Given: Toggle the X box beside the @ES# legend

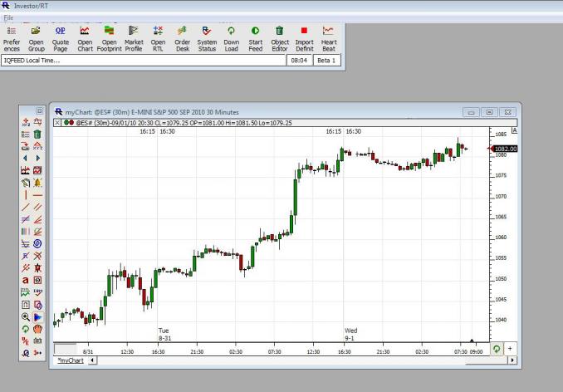Looking at the screenshot, I should pyautogui.click(x=57, y=123).
